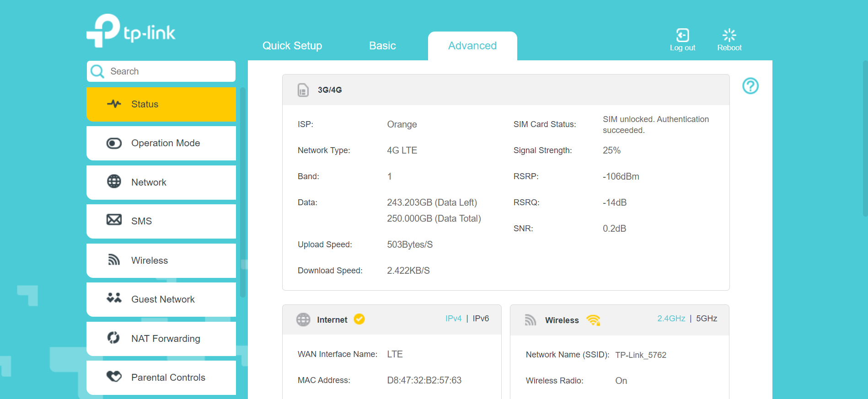Click the -14dB RSRQ value
The height and width of the screenshot is (399, 868).
tap(615, 202)
